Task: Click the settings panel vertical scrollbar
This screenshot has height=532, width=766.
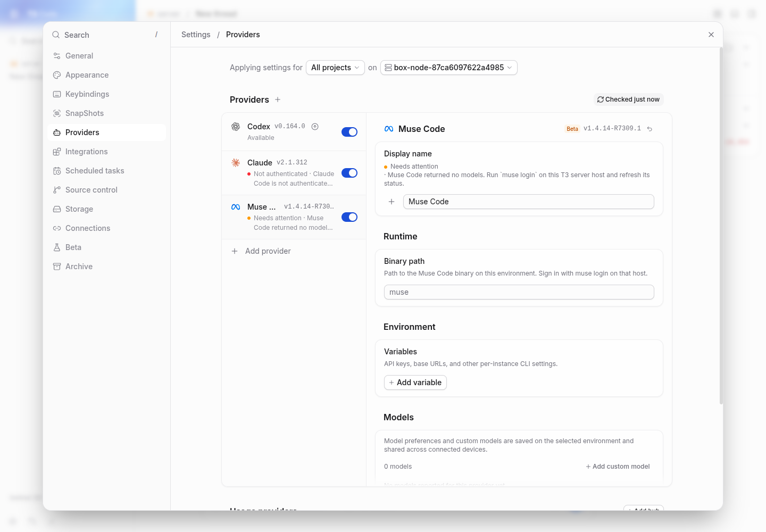Action: pyautogui.click(x=721, y=226)
